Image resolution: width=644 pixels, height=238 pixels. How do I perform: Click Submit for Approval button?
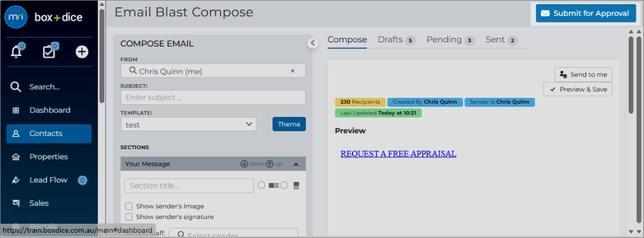pos(586,14)
